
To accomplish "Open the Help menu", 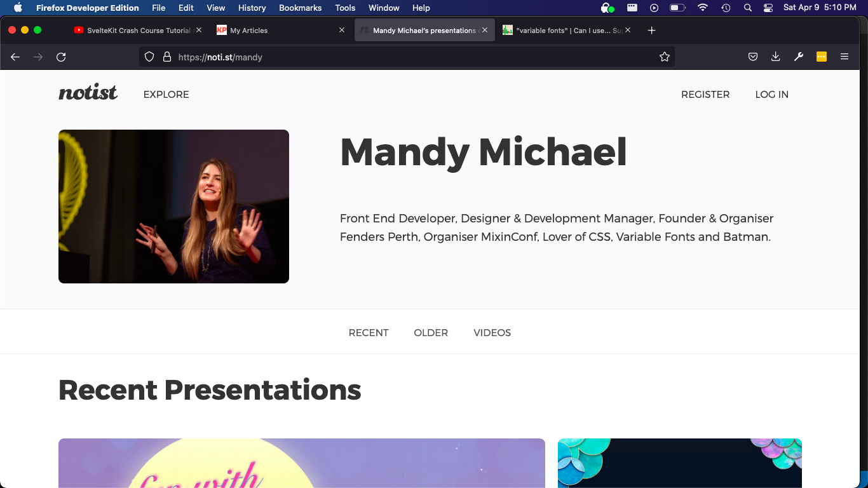I will pos(421,8).
